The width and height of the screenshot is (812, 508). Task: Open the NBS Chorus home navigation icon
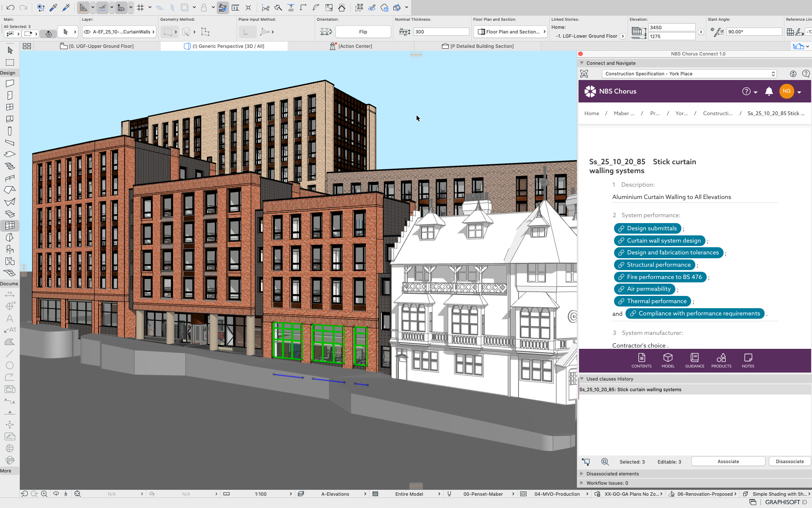584,73
